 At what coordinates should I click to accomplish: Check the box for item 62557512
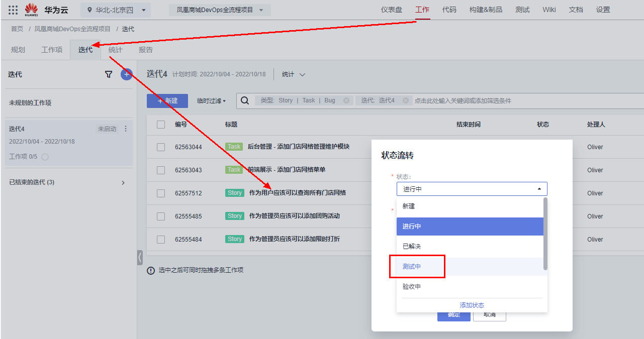point(161,193)
